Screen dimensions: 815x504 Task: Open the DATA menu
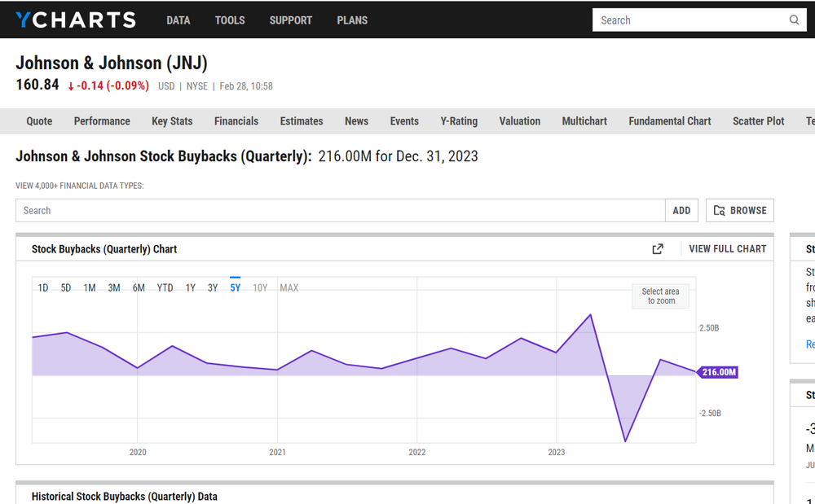coord(178,20)
